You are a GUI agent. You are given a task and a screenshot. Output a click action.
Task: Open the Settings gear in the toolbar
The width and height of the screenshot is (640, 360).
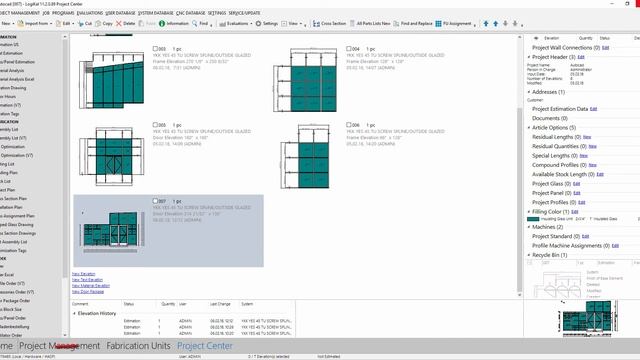[267, 24]
